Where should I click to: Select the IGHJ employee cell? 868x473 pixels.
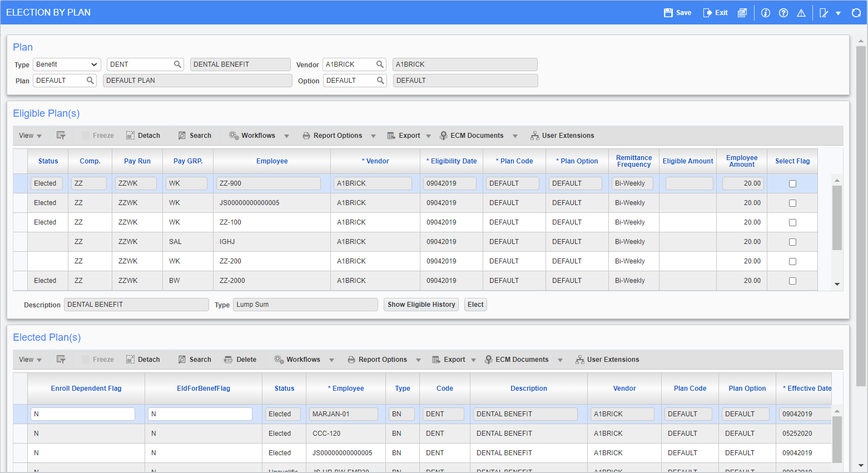point(272,242)
